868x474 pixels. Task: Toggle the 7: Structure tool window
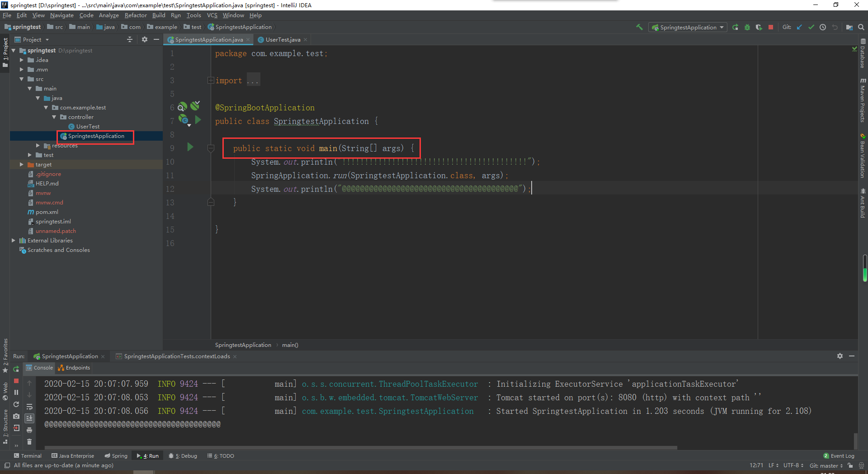[5, 427]
